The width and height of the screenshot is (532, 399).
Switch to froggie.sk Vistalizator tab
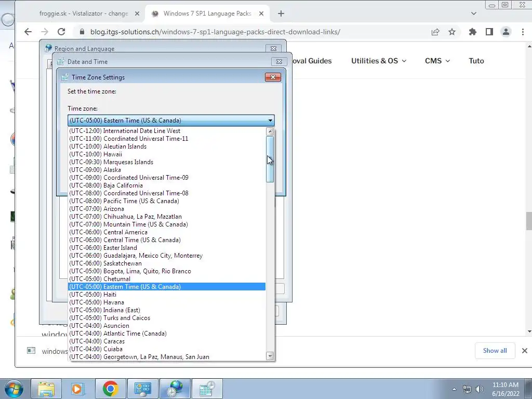[84, 14]
